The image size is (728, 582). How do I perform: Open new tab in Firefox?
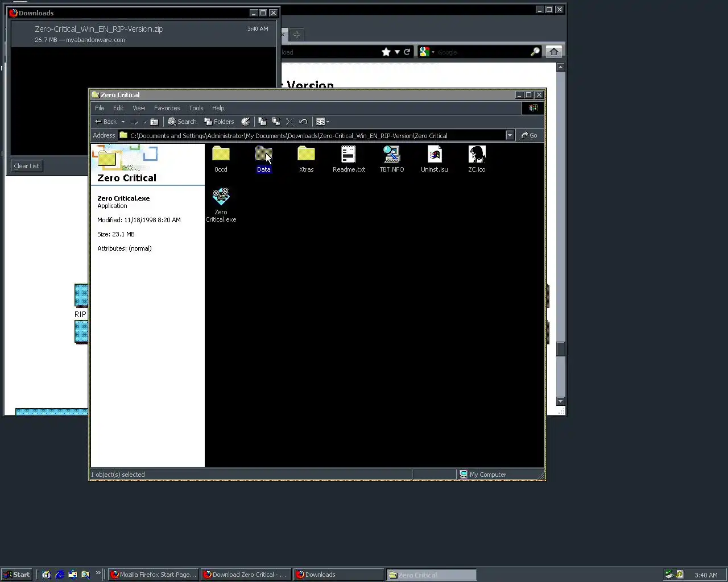(x=297, y=35)
